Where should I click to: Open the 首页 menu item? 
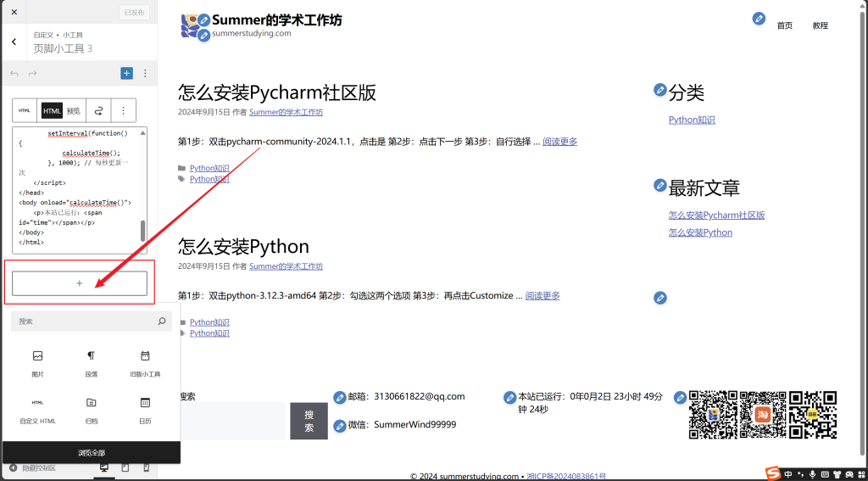pos(784,25)
